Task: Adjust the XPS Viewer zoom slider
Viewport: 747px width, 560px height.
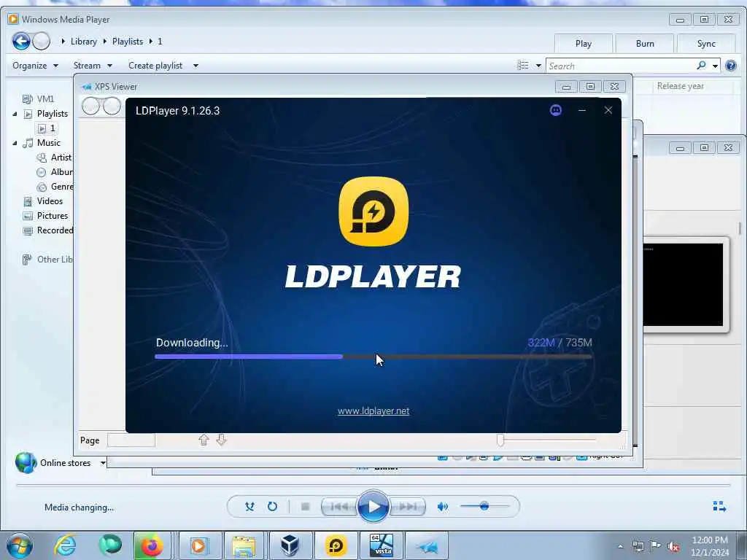Action: click(x=500, y=440)
